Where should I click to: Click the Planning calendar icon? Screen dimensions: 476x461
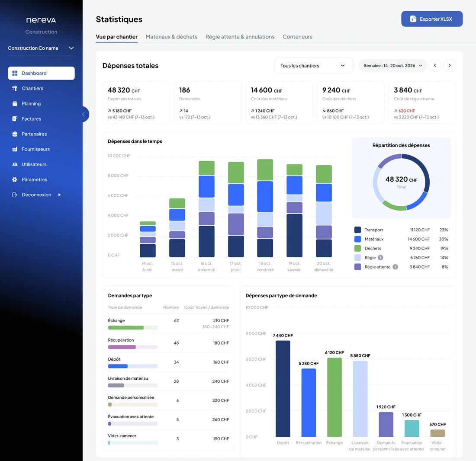(15, 103)
